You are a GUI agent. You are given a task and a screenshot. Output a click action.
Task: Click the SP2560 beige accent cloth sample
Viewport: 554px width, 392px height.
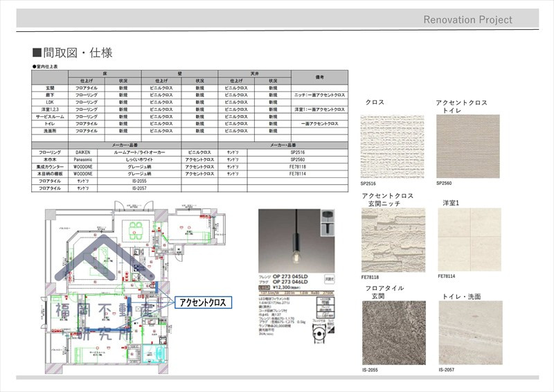[468, 146]
